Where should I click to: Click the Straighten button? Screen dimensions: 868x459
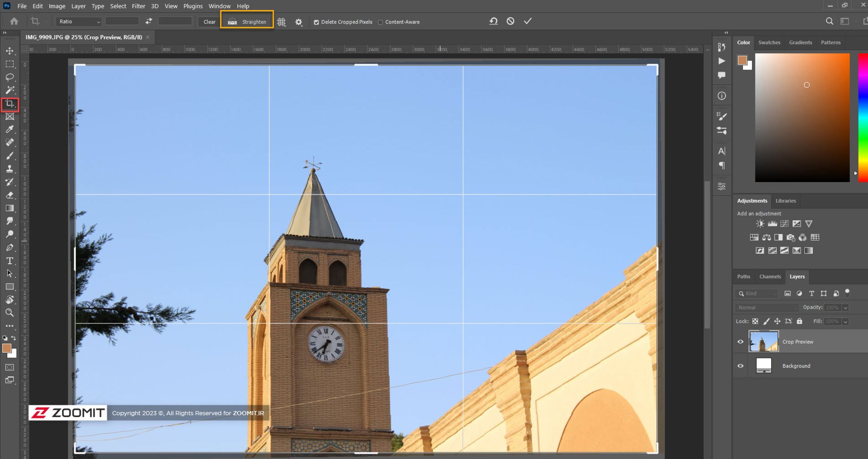[247, 22]
